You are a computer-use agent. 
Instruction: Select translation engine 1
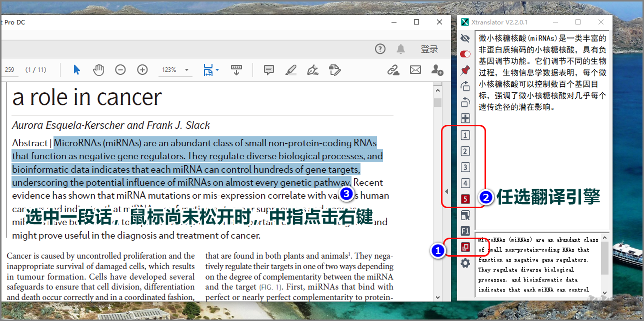(465, 135)
